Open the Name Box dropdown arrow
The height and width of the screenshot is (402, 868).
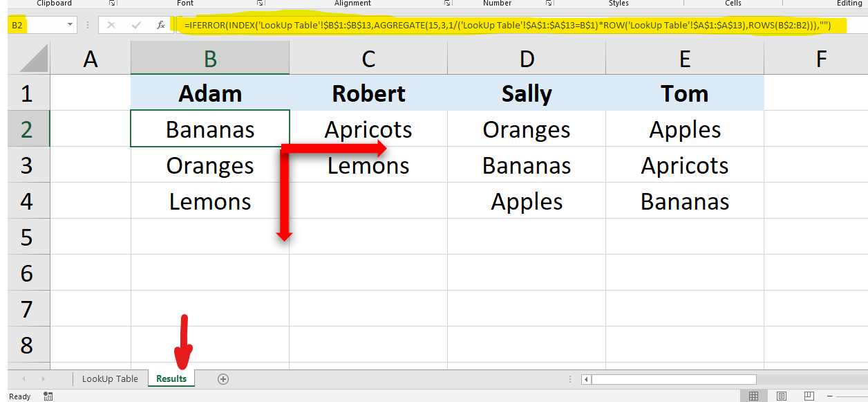[x=71, y=25]
